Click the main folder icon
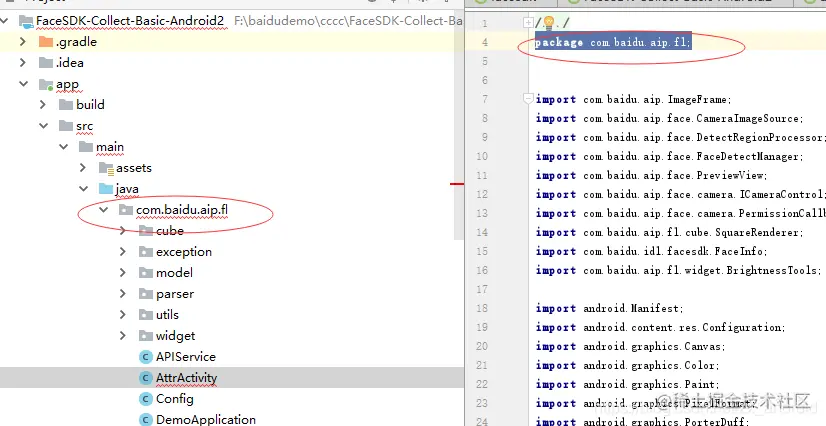Viewport: 826px width, 426px height. pos(86,147)
